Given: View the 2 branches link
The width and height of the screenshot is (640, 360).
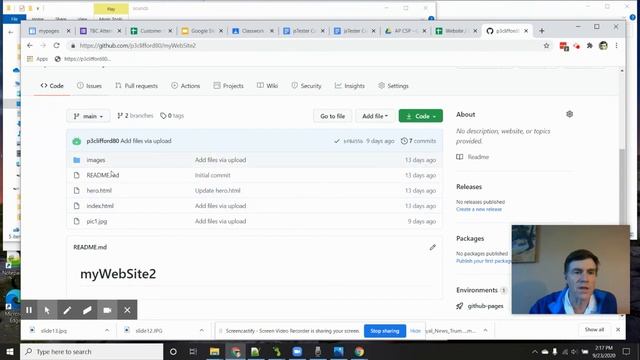Looking at the screenshot, I should click(x=135, y=116).
